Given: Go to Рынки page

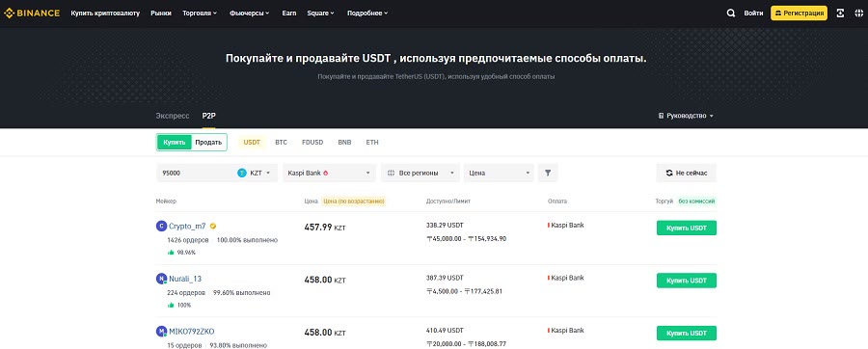Looking at the screenshot, I should (161, 13).
